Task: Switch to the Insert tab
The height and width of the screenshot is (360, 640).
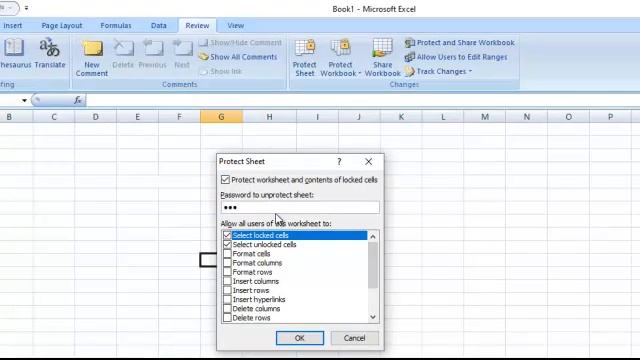Action: [x=13, y=26]
